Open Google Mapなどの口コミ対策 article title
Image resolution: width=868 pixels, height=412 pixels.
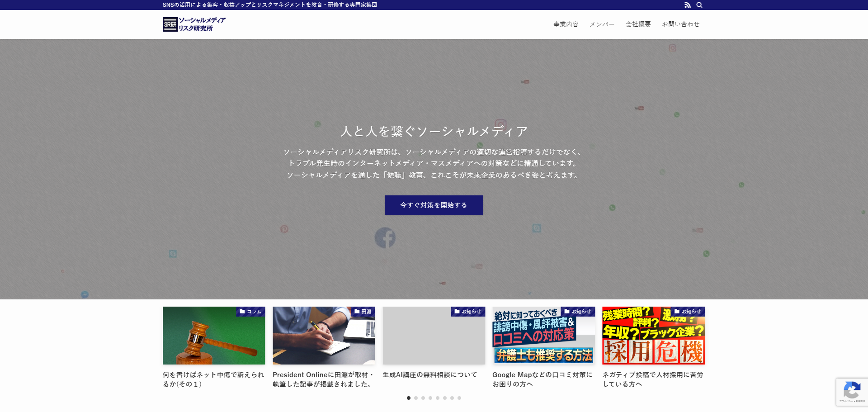542,379
